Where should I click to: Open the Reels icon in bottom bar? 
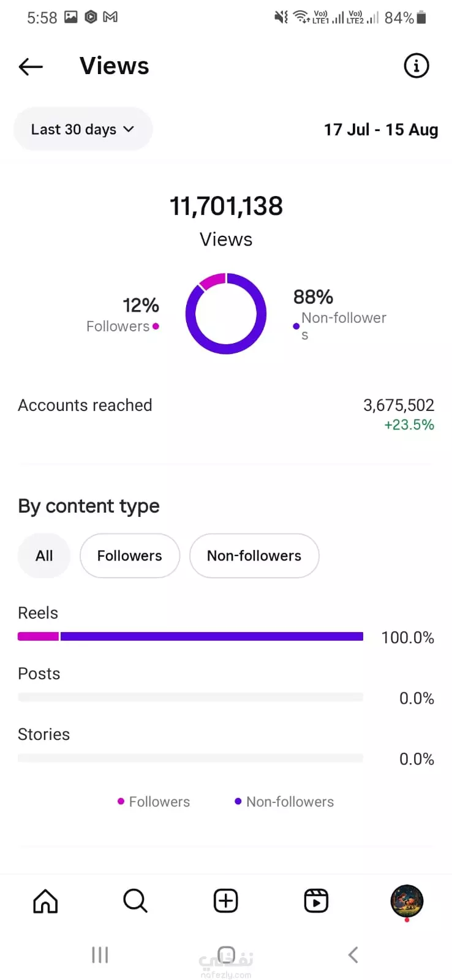316,901
